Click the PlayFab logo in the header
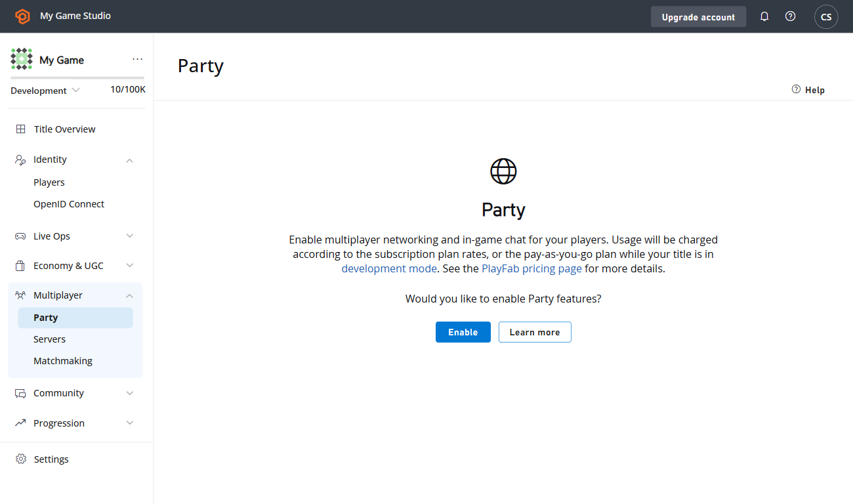Viewport: 853px width, 504px height. point(24,16)
